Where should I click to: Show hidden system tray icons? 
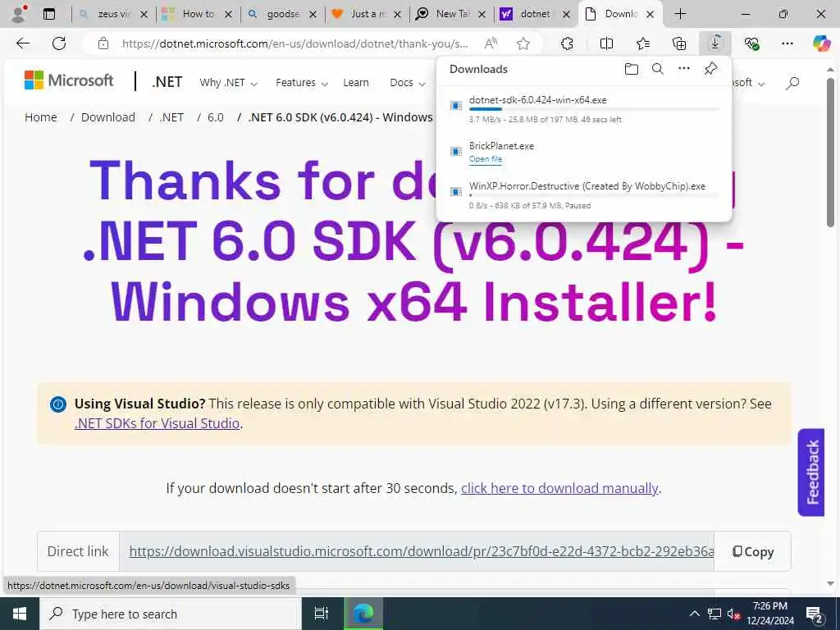pos(694,614)
